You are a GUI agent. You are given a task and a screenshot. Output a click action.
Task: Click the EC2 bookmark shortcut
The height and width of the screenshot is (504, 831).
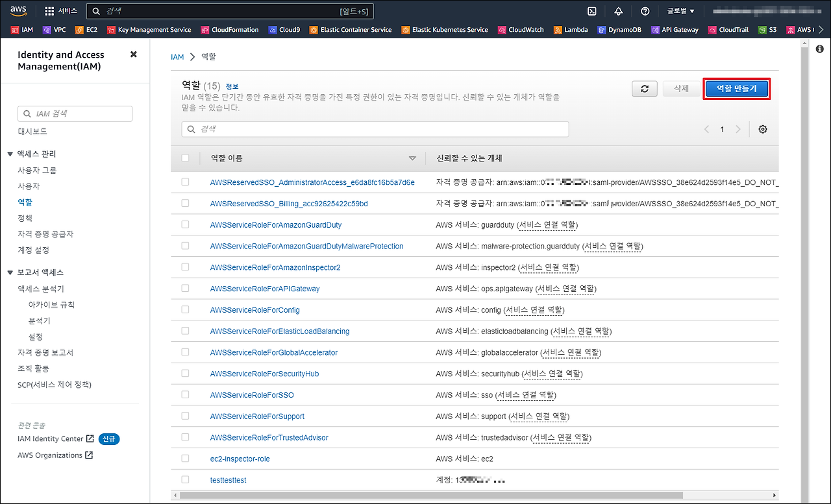pyautogui.click(x=86, y=30)
